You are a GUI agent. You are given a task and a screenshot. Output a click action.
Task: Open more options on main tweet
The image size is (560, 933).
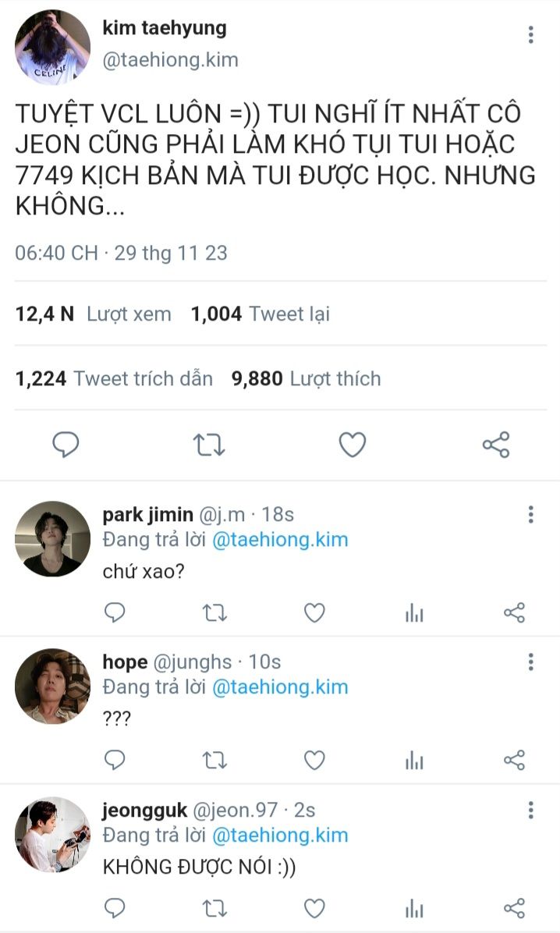[530, 34]
